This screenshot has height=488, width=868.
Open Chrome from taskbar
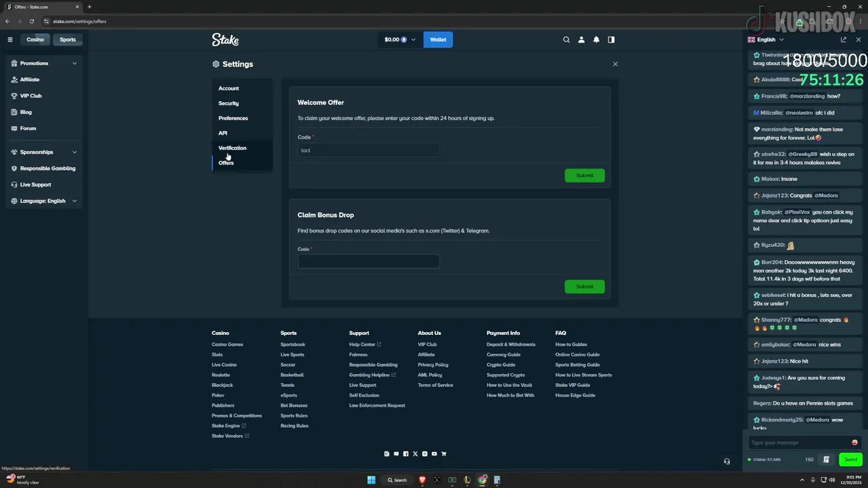click(x=482, y=480)
